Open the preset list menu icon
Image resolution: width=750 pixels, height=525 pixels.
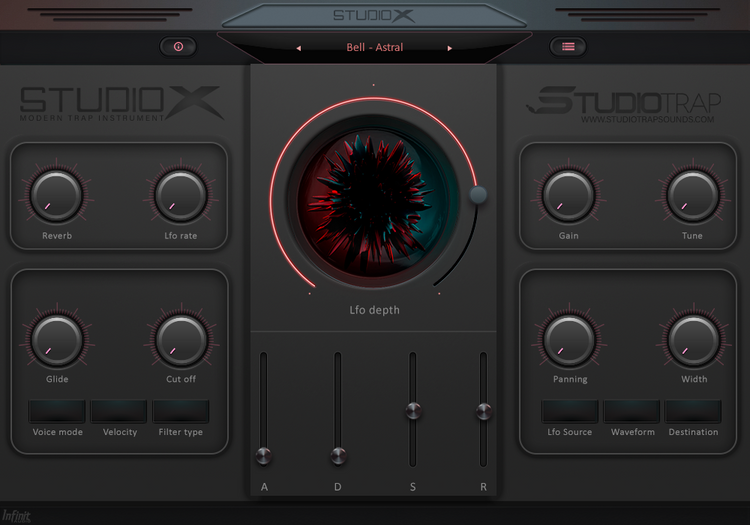point(568,46)
